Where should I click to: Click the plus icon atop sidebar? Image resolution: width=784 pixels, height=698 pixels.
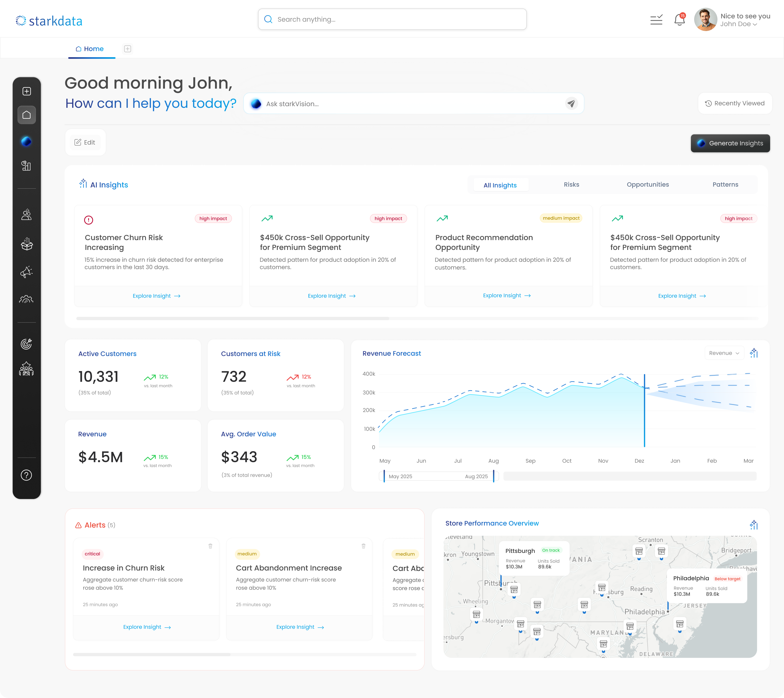coord(26,91)
